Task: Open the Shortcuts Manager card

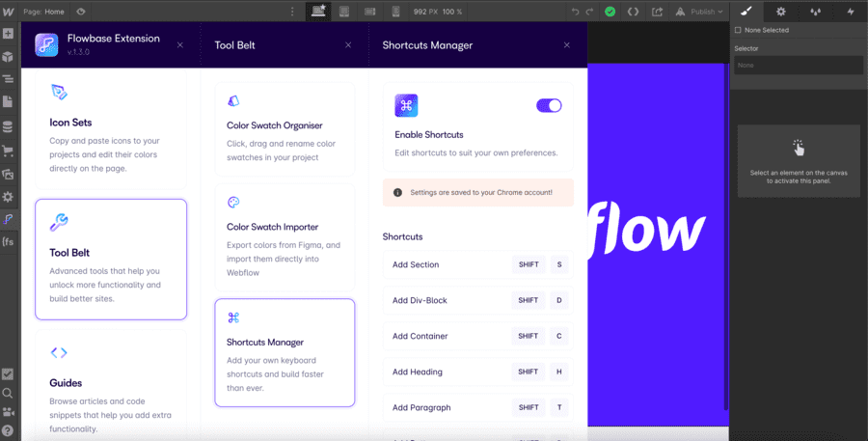Action: click(x=285, y=353)
